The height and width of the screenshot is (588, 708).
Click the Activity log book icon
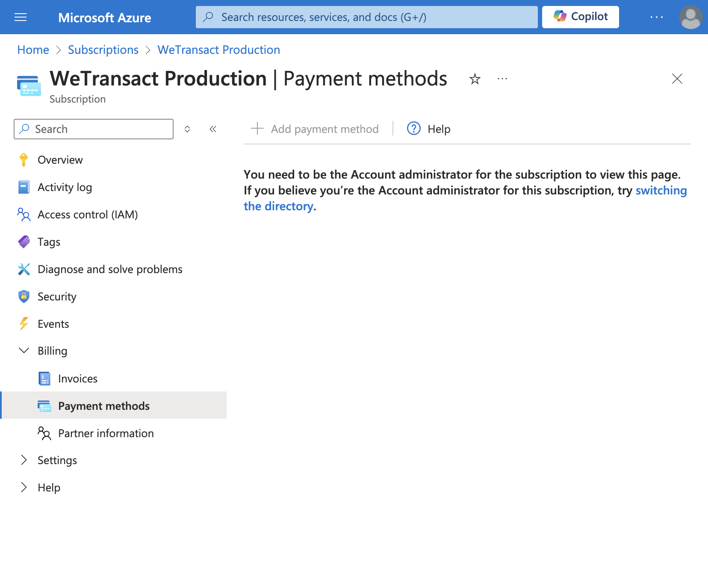click(24, 187)
